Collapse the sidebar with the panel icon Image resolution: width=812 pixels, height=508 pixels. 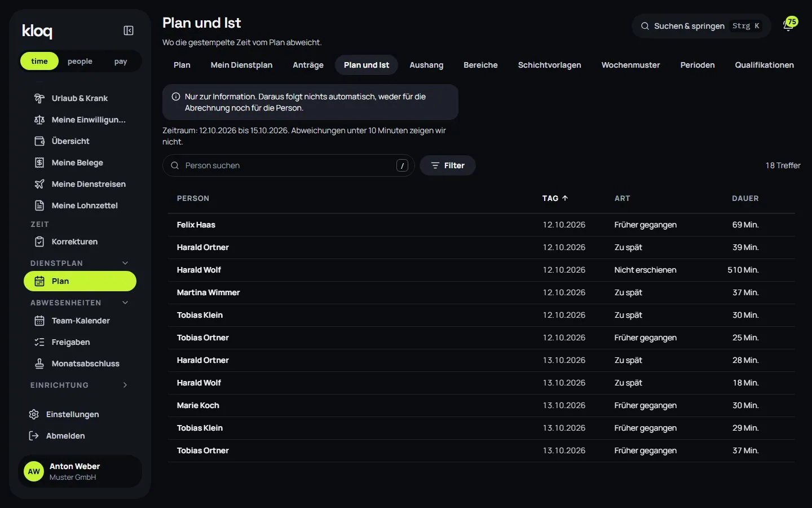pos(129,30)
